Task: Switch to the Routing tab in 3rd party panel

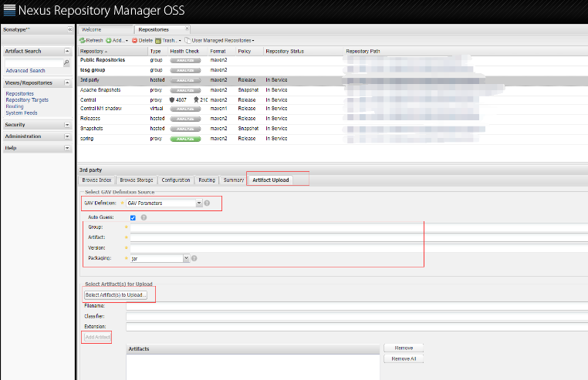Action: pos(207,180)
